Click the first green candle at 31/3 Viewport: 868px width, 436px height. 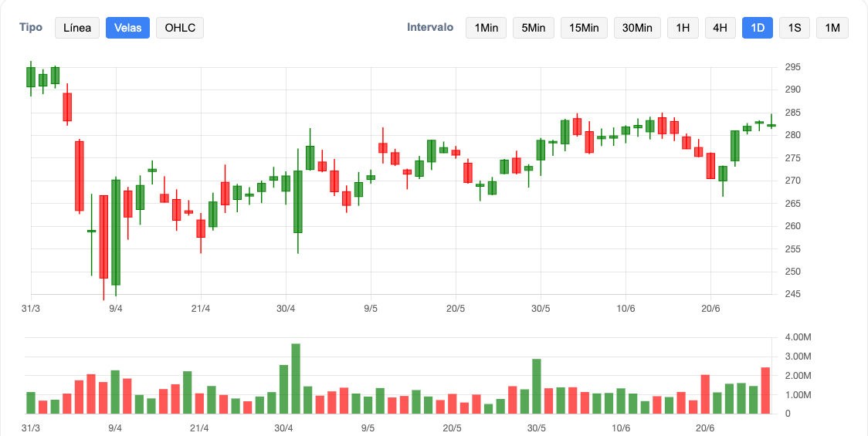pyautogui.click(x=31, y=77)
